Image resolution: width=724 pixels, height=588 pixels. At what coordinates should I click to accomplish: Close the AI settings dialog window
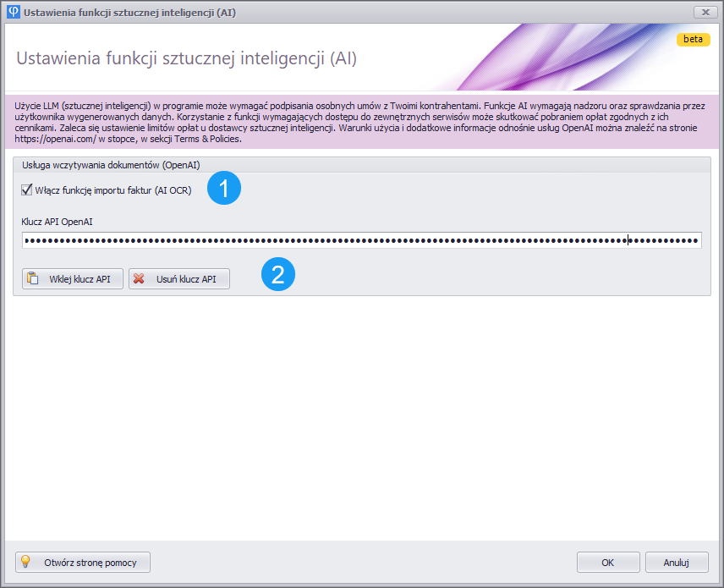click(705, 12)
